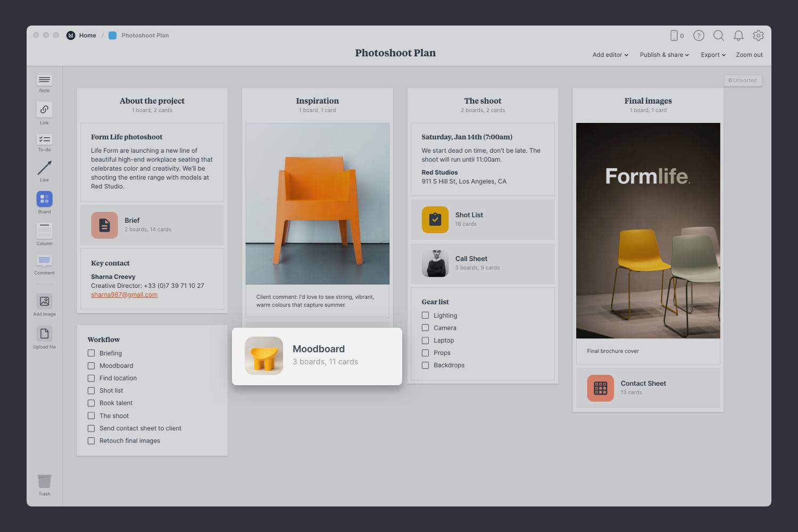Image resolution: width=798 pixels, height=532 pixels.
Task: Expand the Add editor dropdown
Action: click(x=610, y=55)
